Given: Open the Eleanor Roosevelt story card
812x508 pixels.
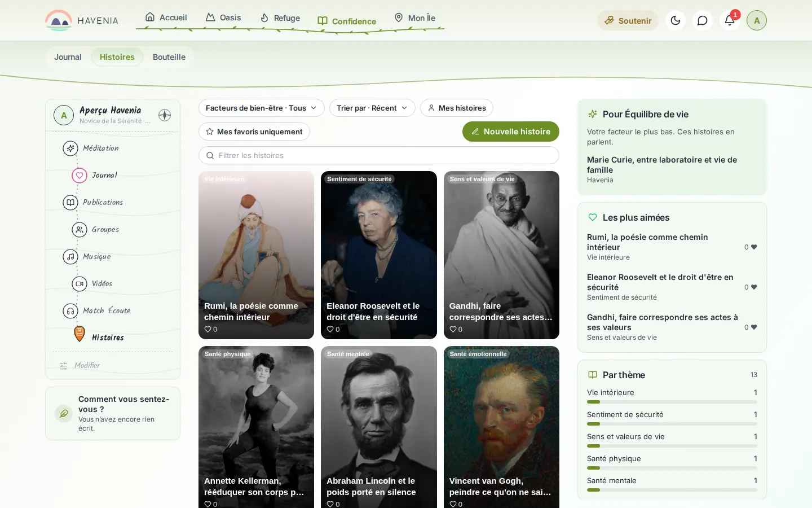Looking at the screenshot, I should coord(379,255).
